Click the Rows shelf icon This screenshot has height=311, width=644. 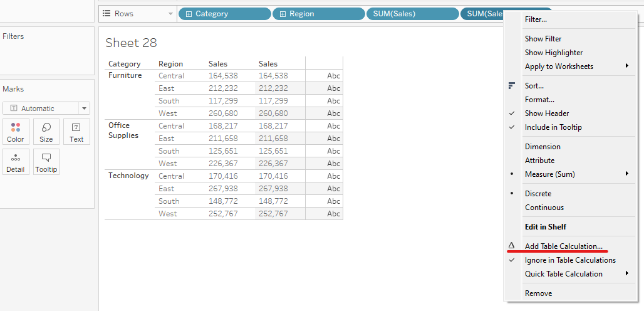106,14
